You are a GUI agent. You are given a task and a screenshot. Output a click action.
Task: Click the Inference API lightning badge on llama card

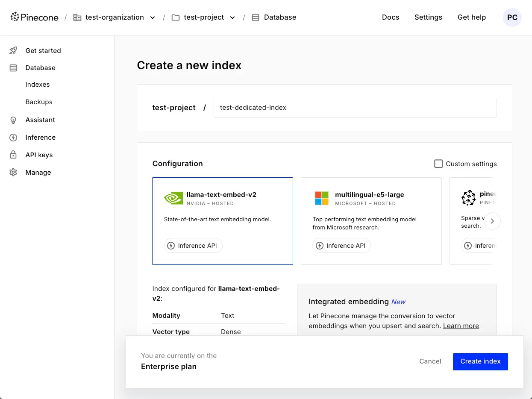[x=193, y=246]
